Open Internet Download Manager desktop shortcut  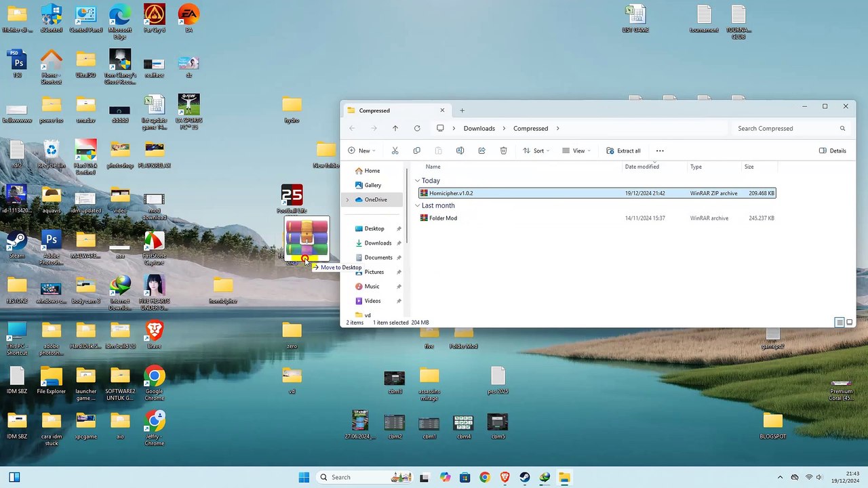pyautogui.click(x=120, y=293)
